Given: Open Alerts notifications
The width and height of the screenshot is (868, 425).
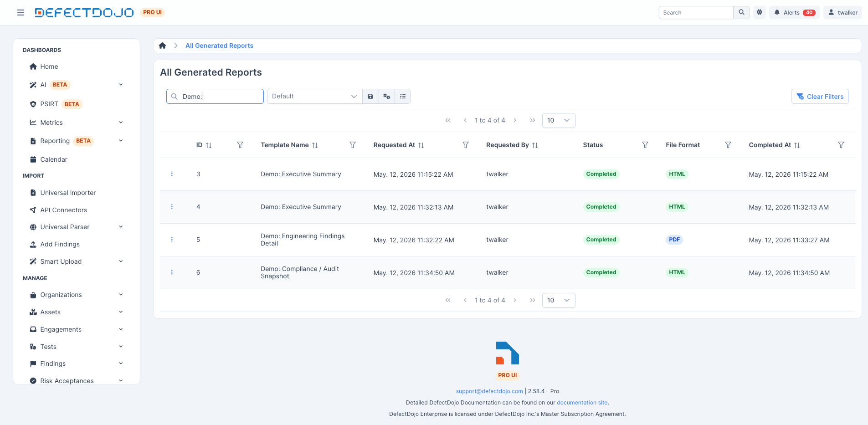Looking at the screenshot, I should pos(795,12).
